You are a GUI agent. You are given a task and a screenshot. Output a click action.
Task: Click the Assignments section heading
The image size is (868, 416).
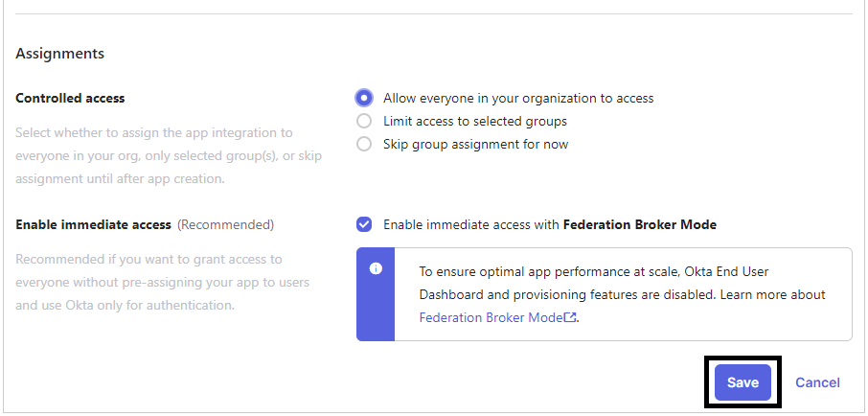point(60,54)
